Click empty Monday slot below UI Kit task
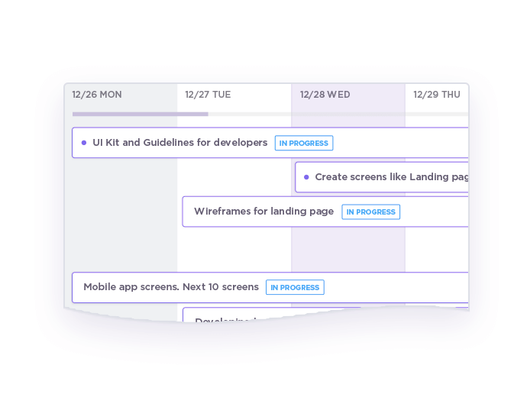 (121, 214)
